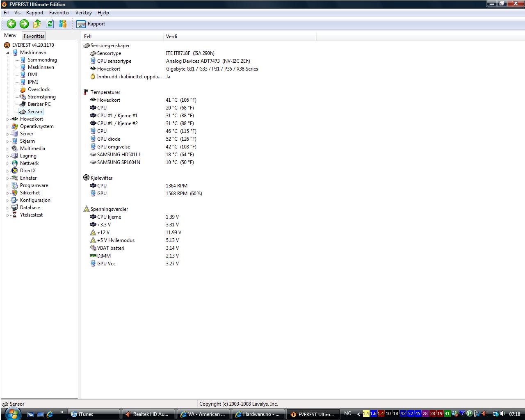The width and height of the screenshot is (525, 420).
Task: Go forward with the green right arrow
Action: pyautogui.click(x=24, y=24)
